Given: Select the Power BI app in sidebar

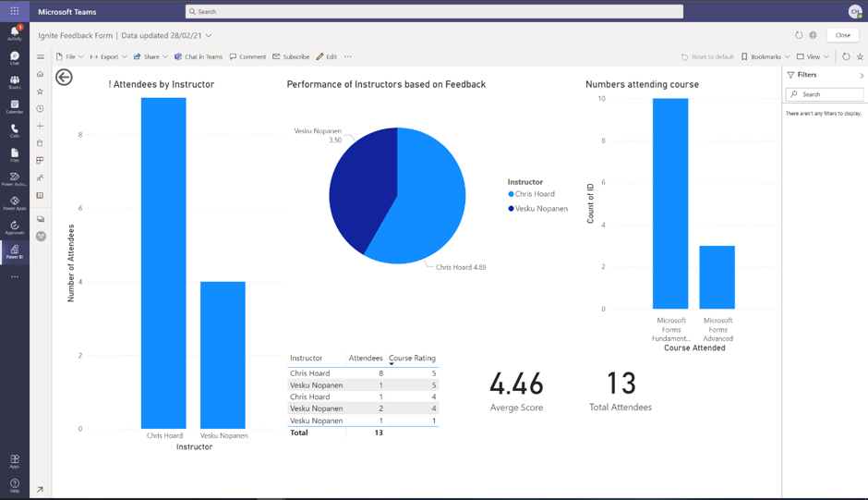Looking at the screenshot, I should point(15,251).
